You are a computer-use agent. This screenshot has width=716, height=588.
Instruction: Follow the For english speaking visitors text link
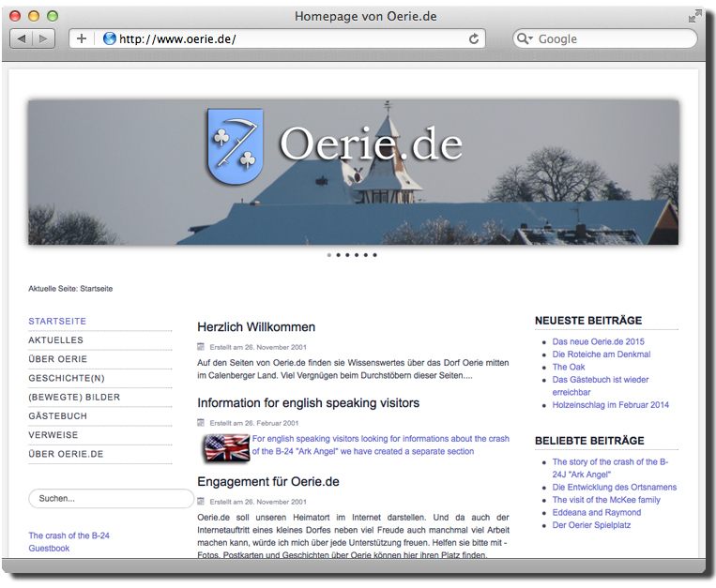pyautogui.click(x=380, y=445)
